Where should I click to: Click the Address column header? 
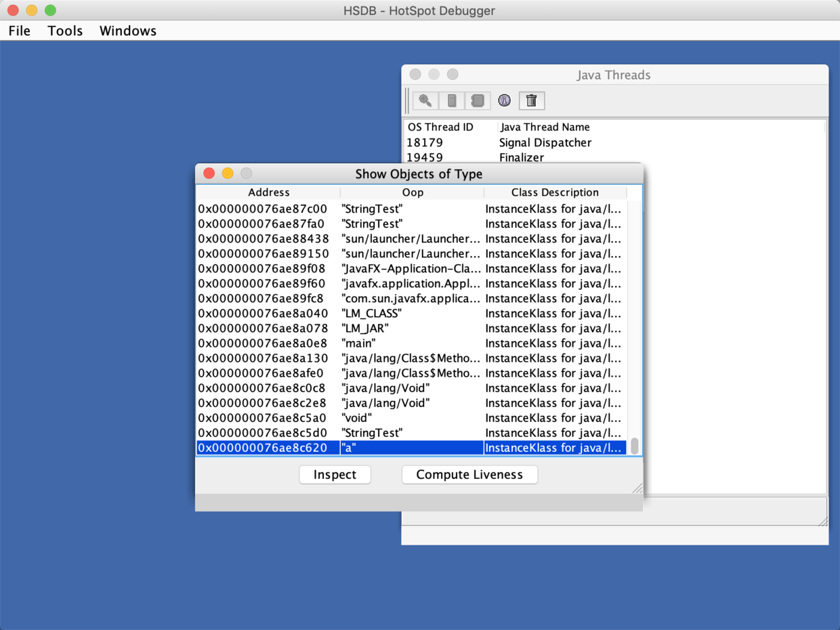[x=268, y=192]
